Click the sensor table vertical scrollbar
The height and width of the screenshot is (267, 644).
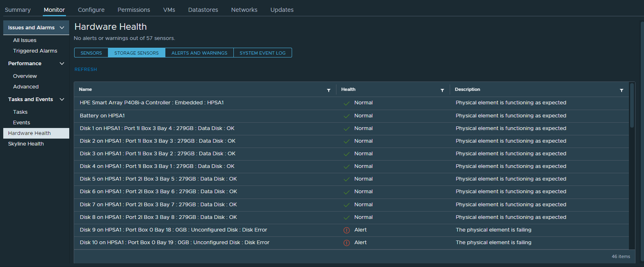coord(632,106)
